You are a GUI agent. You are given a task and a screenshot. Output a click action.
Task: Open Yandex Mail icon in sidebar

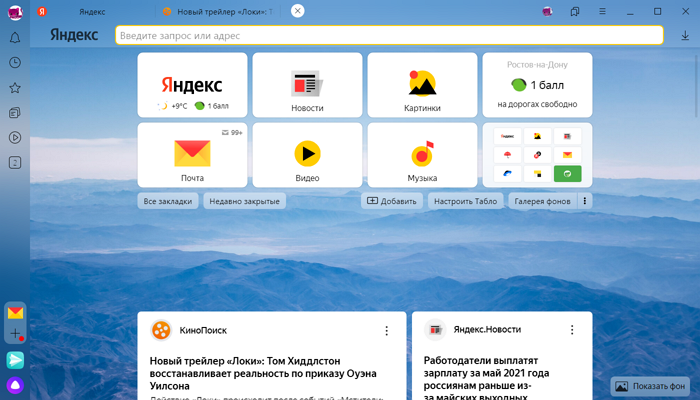click(x=15, y=312)
